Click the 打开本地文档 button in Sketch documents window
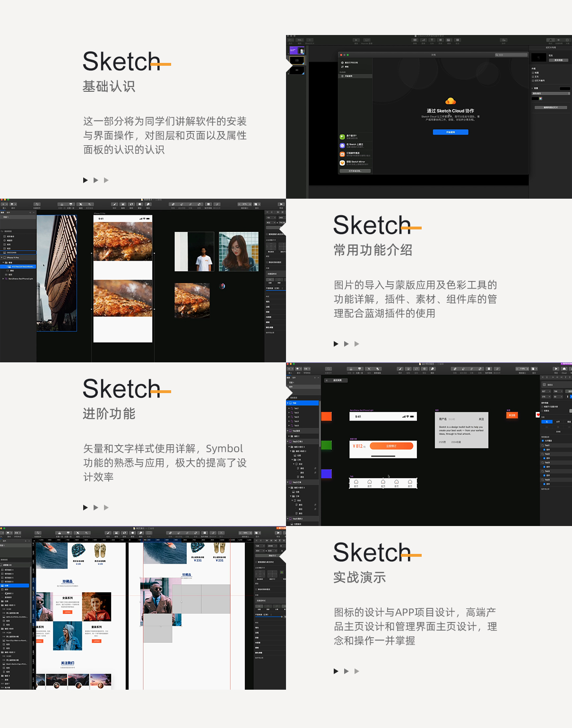The width and height of the screenshot is (572, 728). 355,171
